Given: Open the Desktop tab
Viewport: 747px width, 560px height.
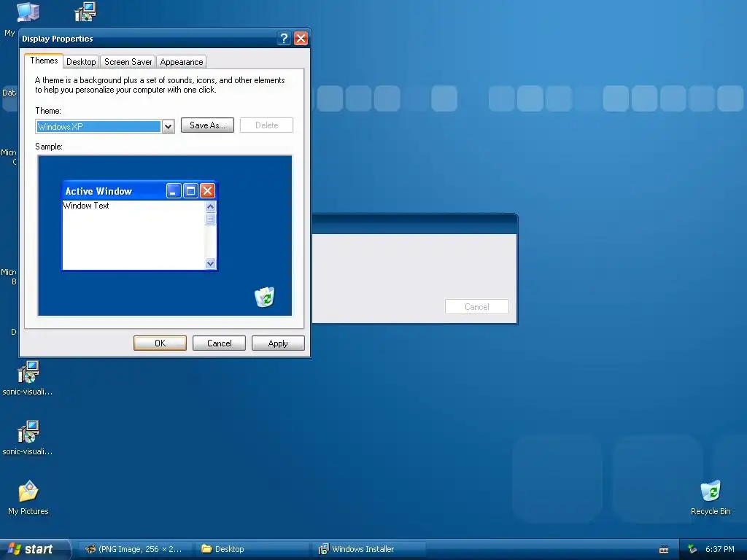Looking at the screenshot, I should [81, 62].
